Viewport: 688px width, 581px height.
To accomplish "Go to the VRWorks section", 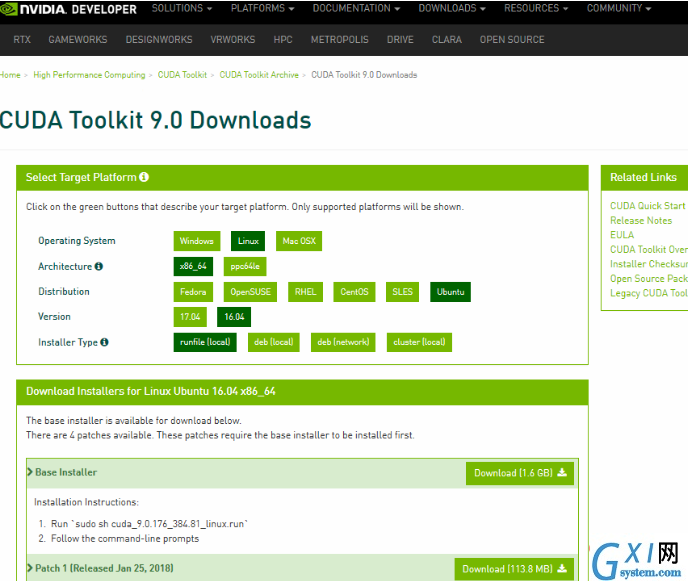I will click(233, 39).
